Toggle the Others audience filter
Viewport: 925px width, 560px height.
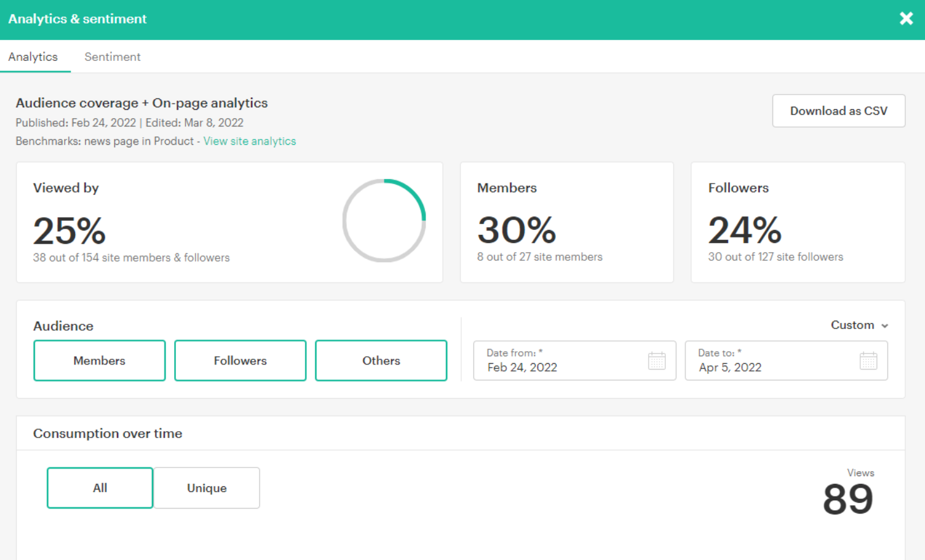[x=381, y=361]
